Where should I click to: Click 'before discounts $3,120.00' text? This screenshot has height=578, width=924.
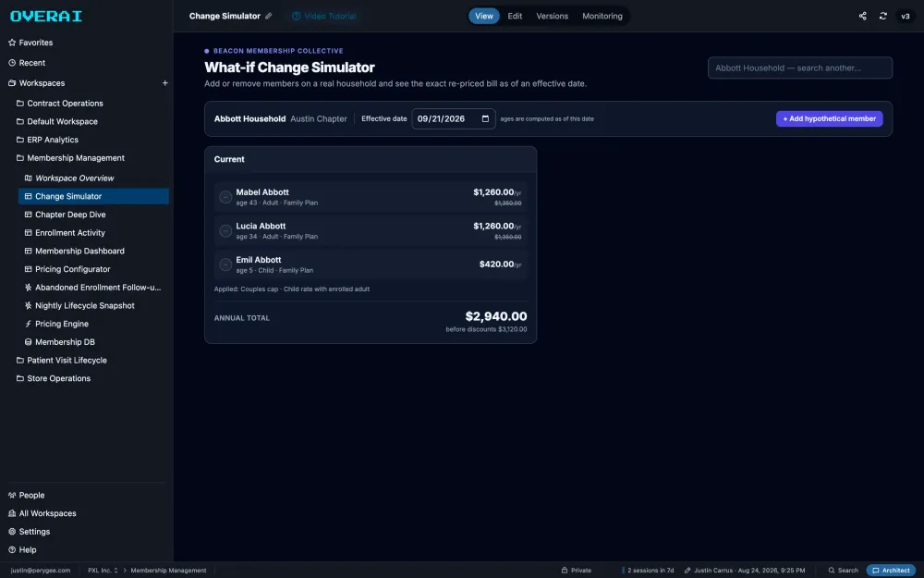(x=486, y=329)
